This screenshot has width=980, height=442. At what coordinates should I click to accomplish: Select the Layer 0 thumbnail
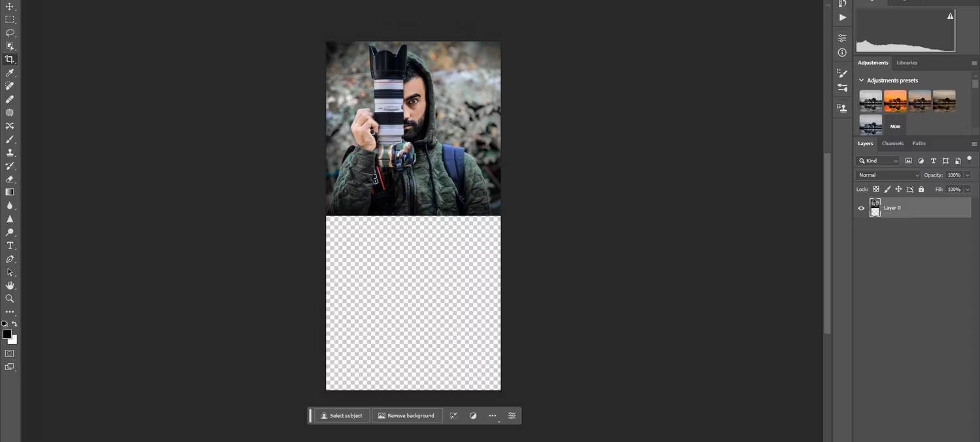[875, 208]
